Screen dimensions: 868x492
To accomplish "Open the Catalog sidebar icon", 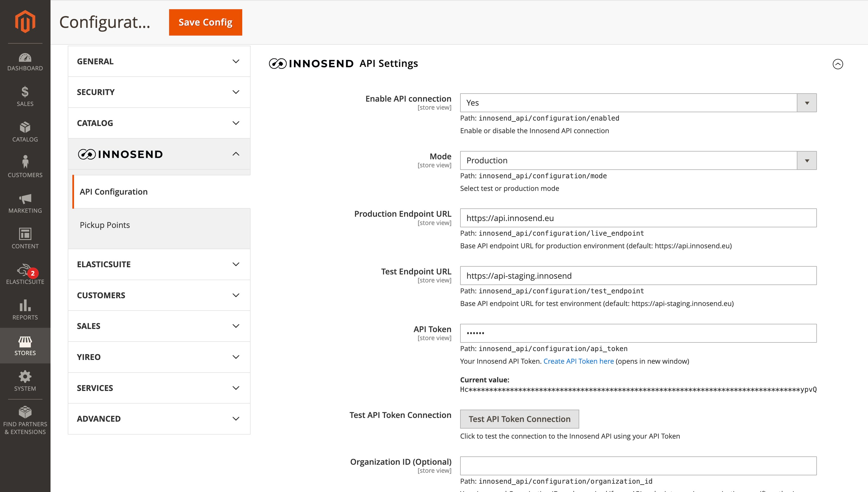I will pyautogui.click(x=25, y=132).
